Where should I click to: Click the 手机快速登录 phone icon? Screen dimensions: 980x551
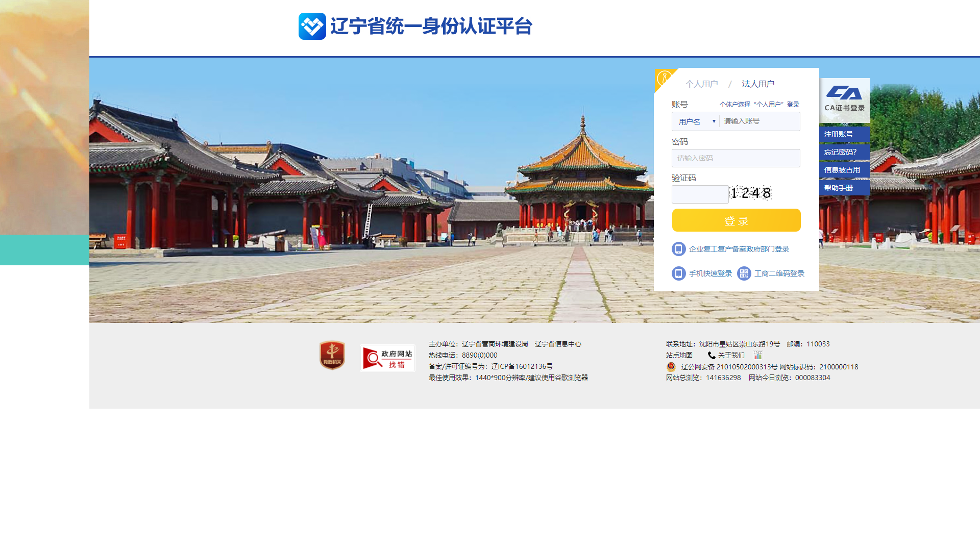[x=678, y=273]
